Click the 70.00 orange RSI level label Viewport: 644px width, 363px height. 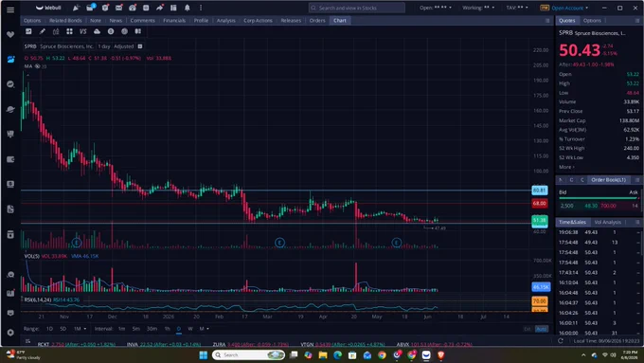click(539, 301)
